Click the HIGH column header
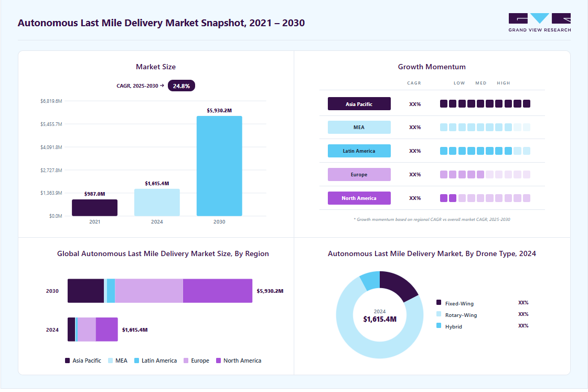Image resolution: width=588 pixels, height=392 pixels. (x=503, y=83)
